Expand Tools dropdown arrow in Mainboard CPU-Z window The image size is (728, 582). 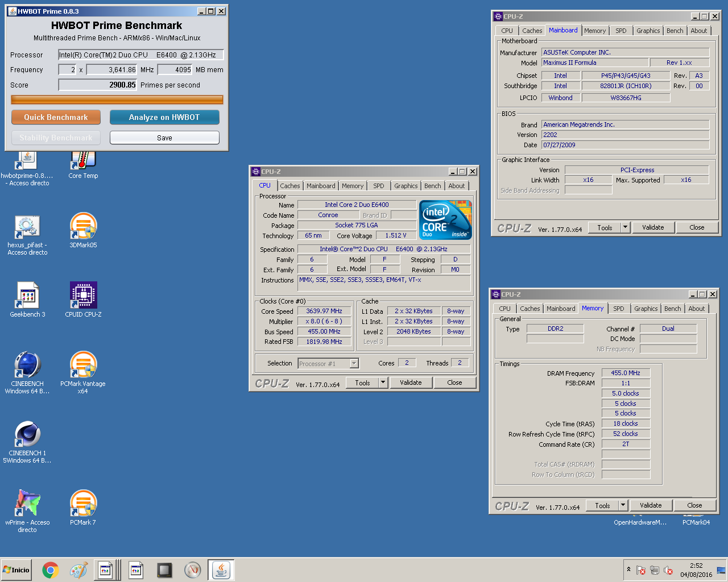click(x=626, y=227)
